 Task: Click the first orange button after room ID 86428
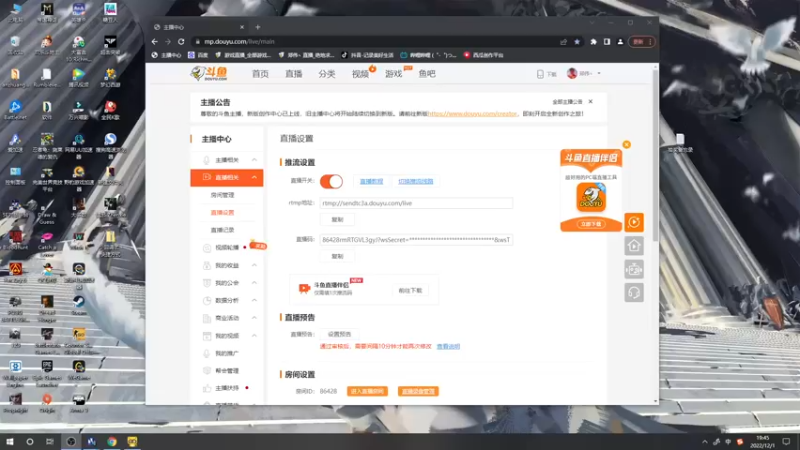click(x=367, y=391)
